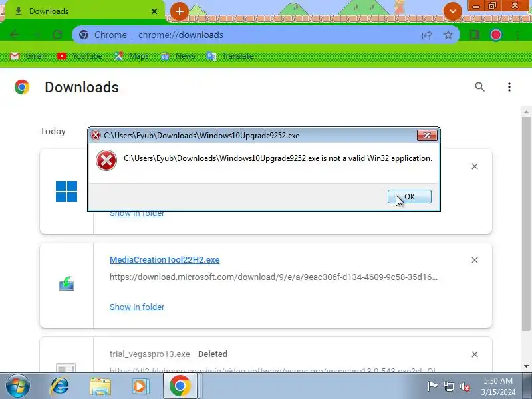Remove deleted trial_vegaspro13.exe entry
Screen dimensions: 532x399
[474, 354]
